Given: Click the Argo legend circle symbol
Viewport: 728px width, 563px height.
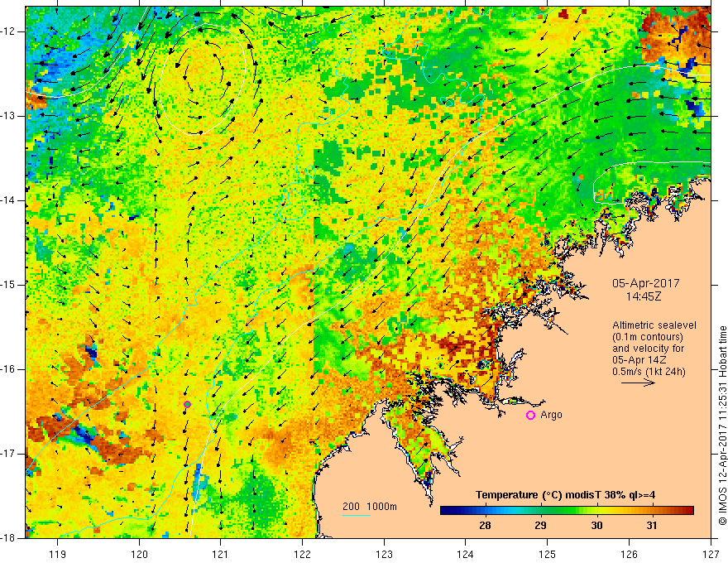Looking at the screenshot, I should click(530, 416).
